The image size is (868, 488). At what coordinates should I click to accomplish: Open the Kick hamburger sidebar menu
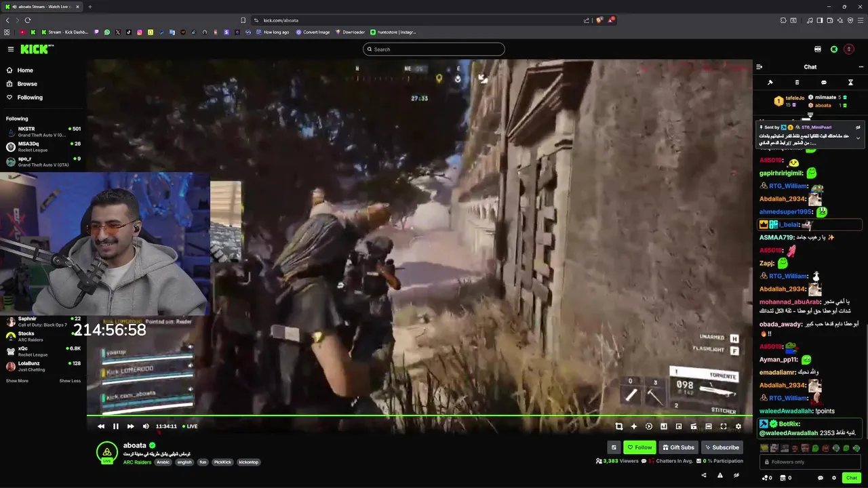(11, 49)
